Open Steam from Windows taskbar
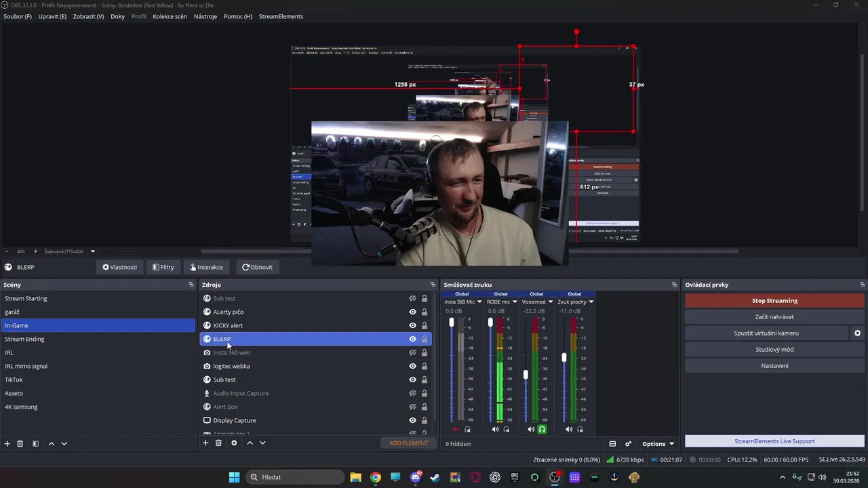Viewport: 868px width, 488px height. [x=435, y=477]
